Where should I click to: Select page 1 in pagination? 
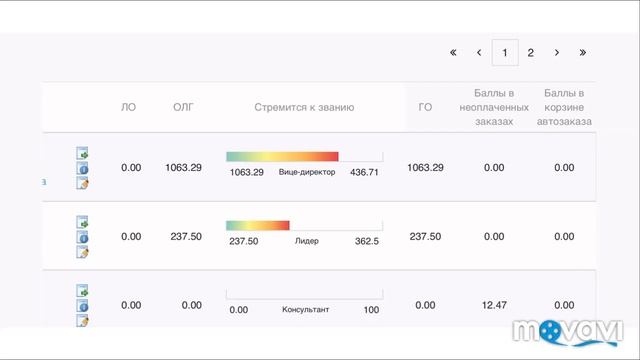505,53
